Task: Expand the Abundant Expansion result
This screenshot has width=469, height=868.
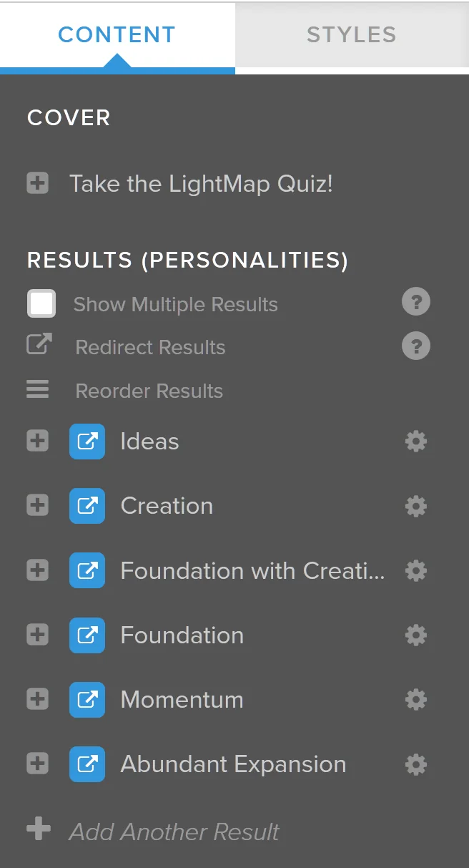Action: pyautogui.click(x=38, y=764)
